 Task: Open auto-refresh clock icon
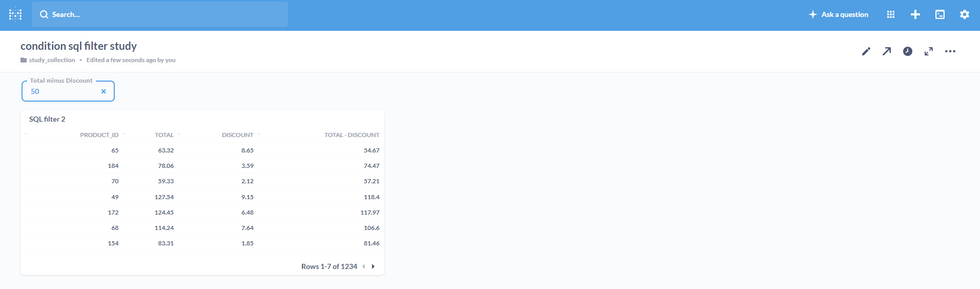[x=908, y=51]
